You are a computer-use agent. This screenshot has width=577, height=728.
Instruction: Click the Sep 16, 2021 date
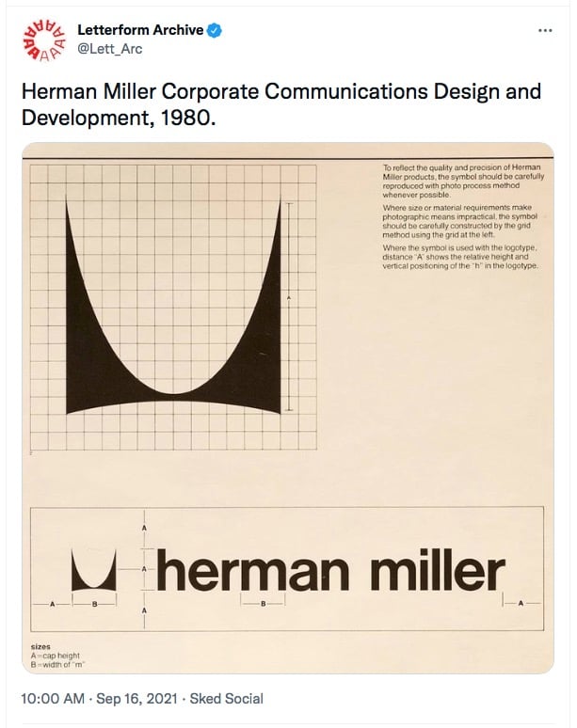137,698
